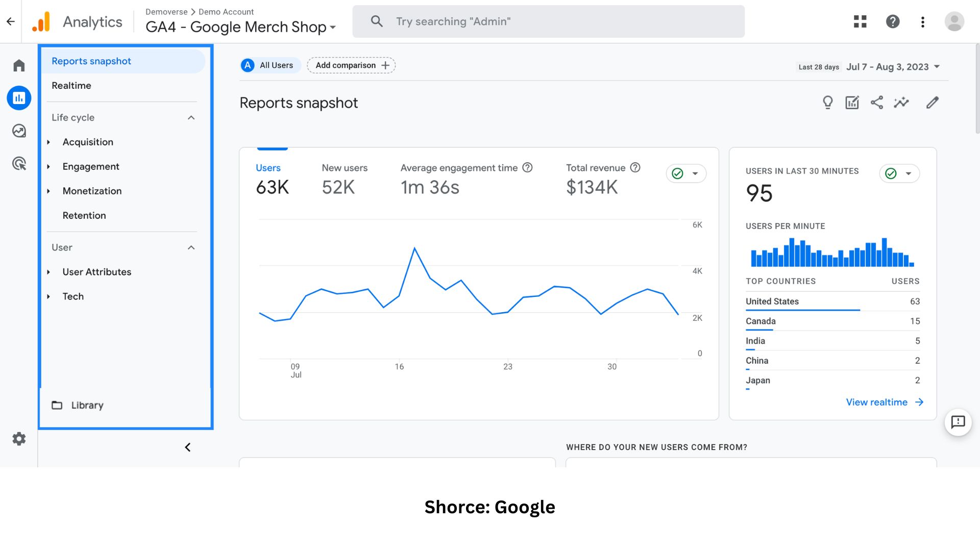This screenshot has height=551, width=980.
Task: Click the Insights lightbulb icon
Action: pos(827,103)
